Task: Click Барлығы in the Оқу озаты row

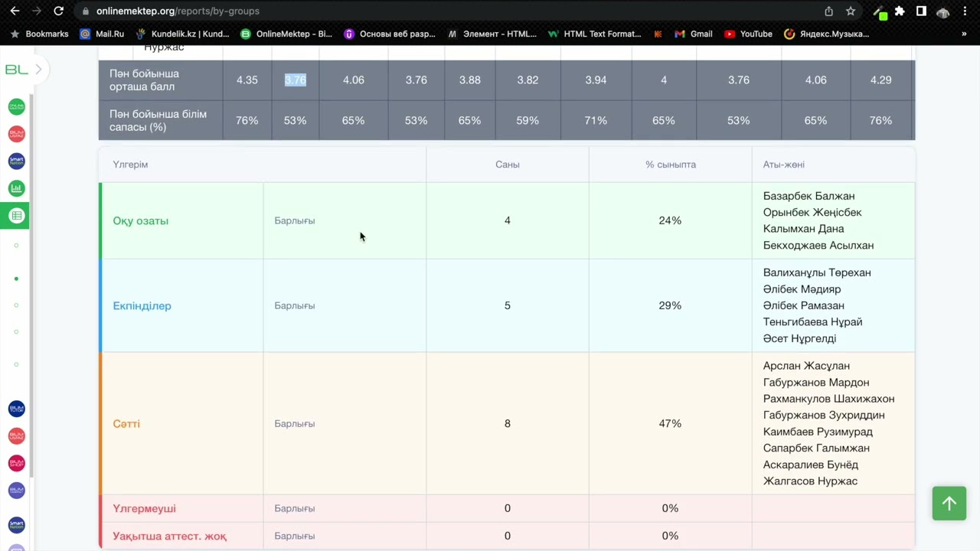Action: (x=295, y=220)
